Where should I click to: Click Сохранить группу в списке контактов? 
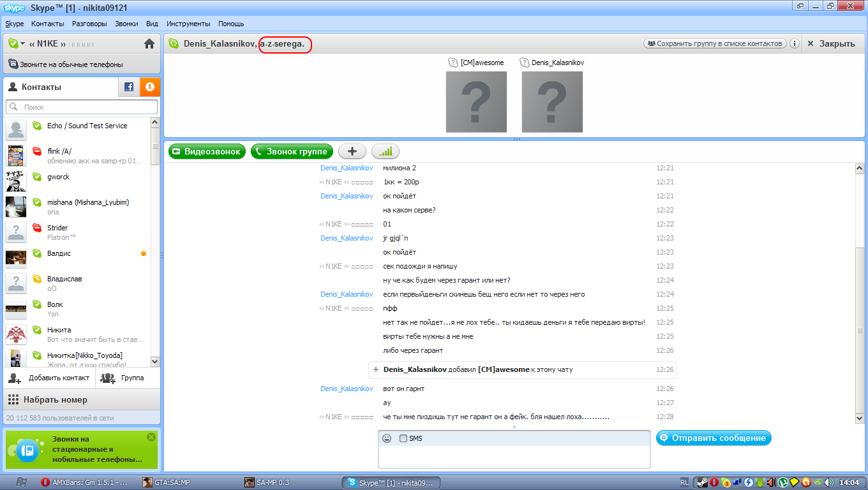(x=714, y=43)
